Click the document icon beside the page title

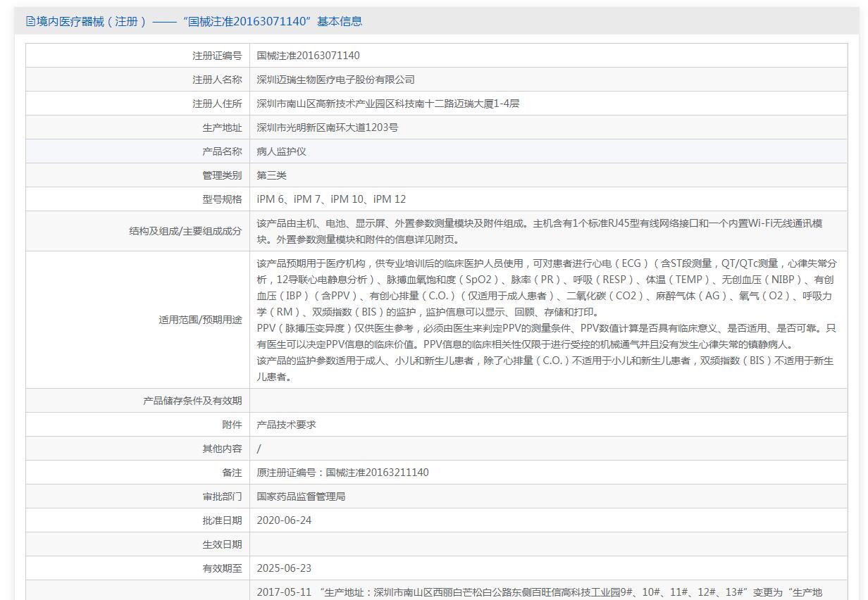30,21
